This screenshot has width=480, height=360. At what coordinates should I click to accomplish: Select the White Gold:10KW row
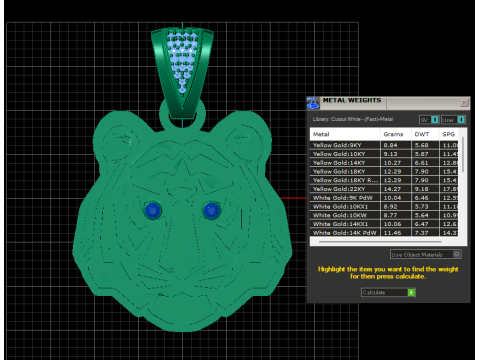point(385,215)
